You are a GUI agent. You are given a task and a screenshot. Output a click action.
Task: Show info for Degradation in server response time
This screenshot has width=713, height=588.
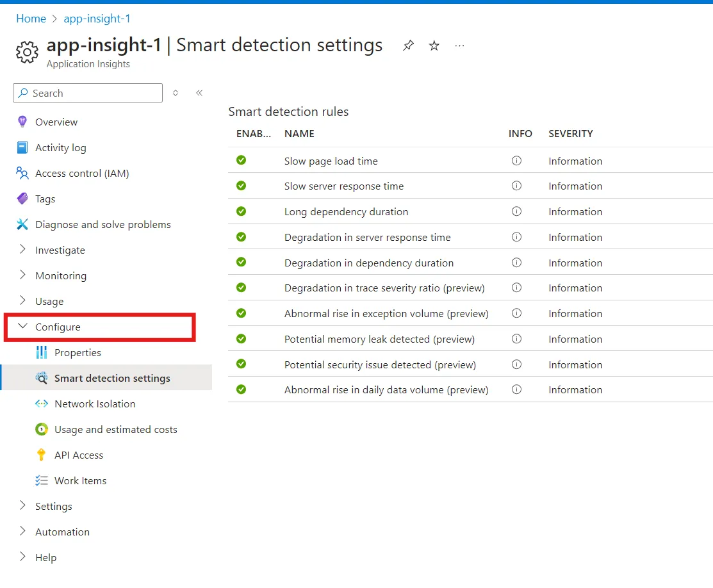(x=516, y=237)
